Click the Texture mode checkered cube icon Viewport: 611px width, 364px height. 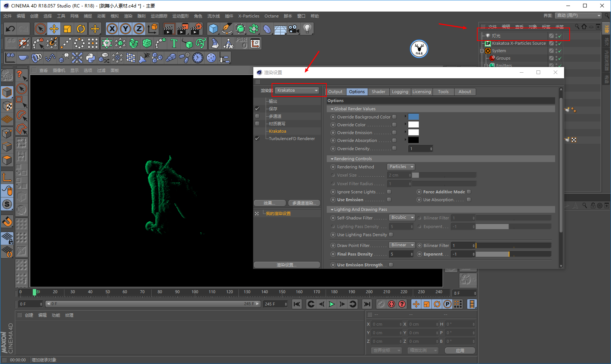(x=7, y=106)
